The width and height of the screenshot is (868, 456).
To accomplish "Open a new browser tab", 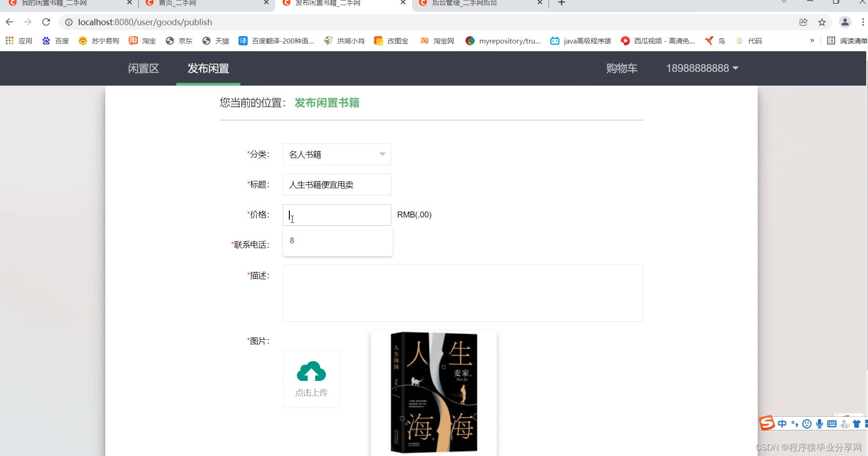I will (562, 3).
